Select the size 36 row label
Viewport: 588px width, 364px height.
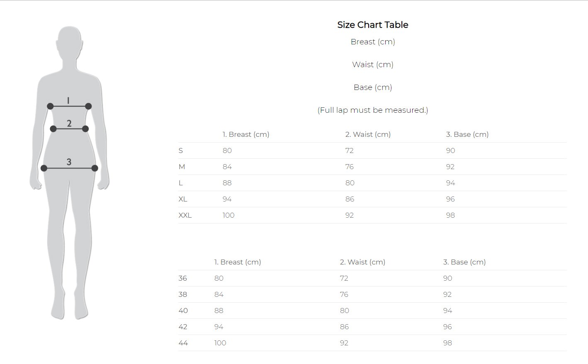(183, 278)
